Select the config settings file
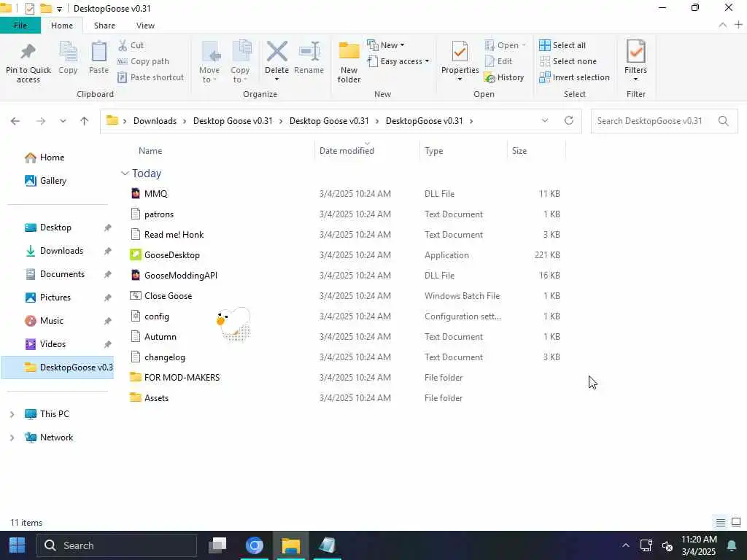This screenshot has width=747, height=560. point(157,316)
